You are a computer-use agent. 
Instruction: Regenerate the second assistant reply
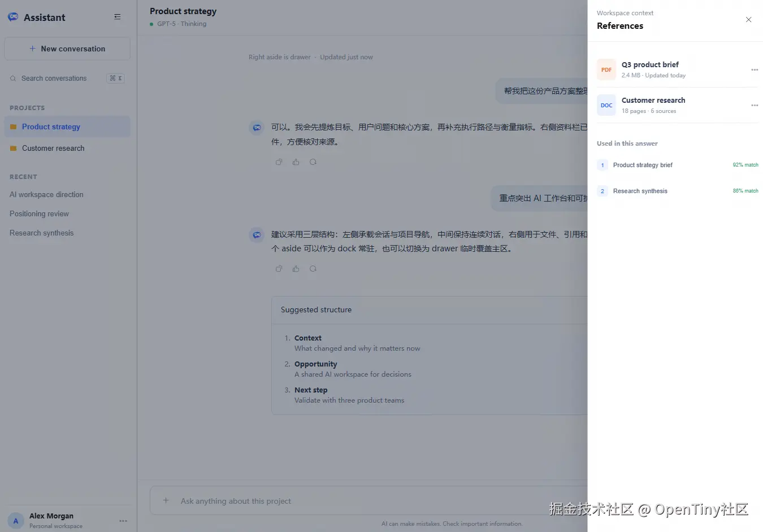coord(313,269)
